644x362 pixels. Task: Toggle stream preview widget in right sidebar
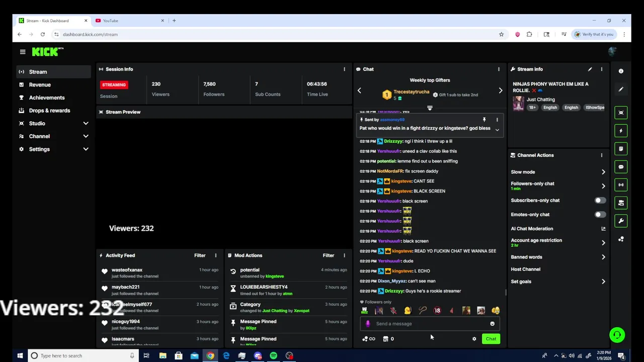621,113
